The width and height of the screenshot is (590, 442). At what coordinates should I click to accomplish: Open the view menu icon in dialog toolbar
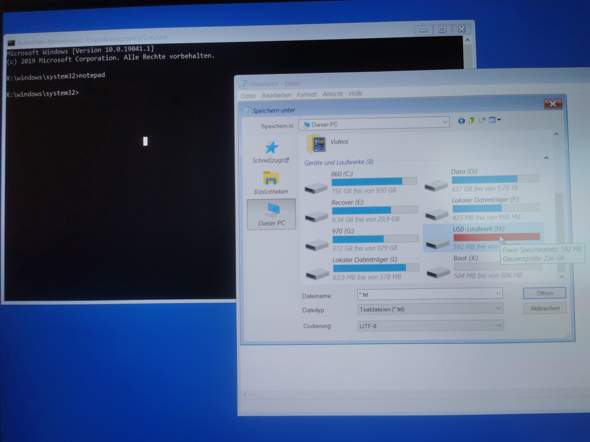coord(494,120)
